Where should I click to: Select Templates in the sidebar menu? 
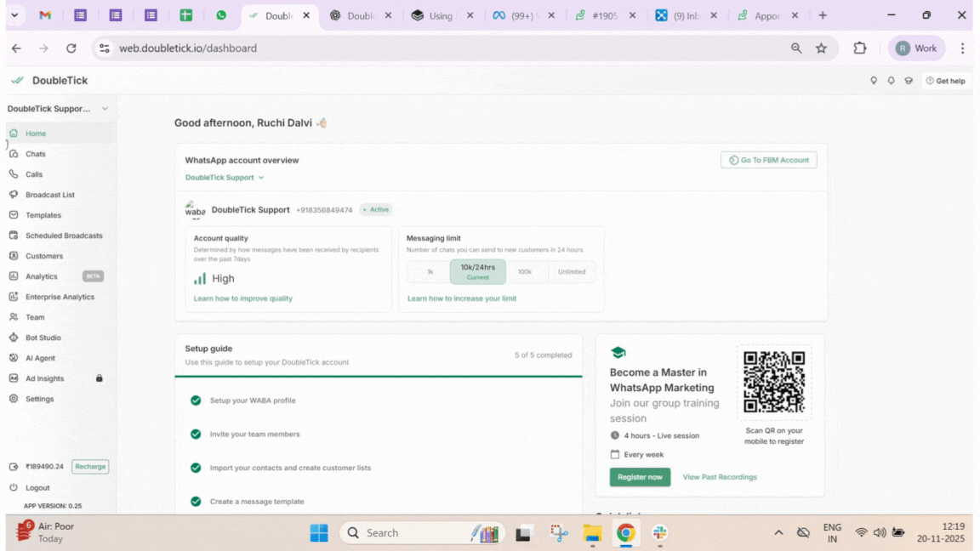43,215
